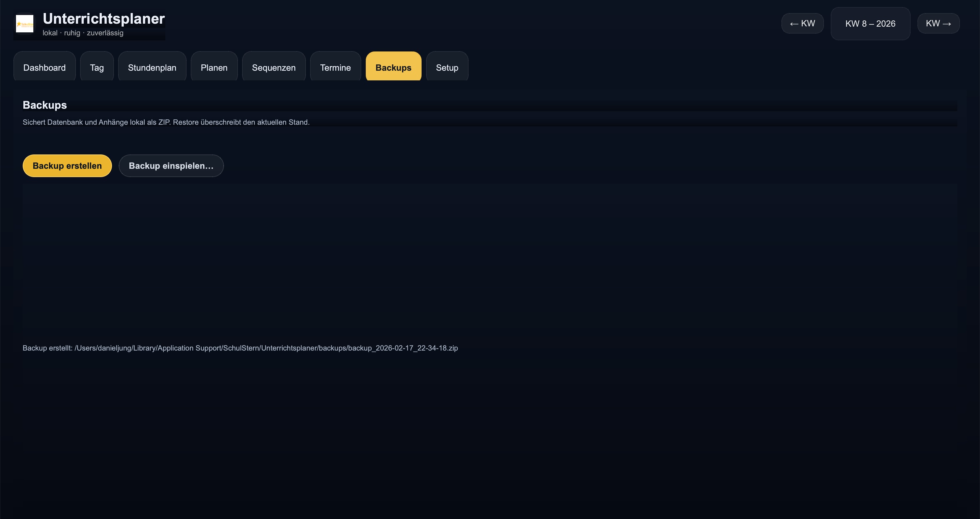Click the Unterrichtsplaner app title
This screenshot has height=519, width=980.
[103, 18]
